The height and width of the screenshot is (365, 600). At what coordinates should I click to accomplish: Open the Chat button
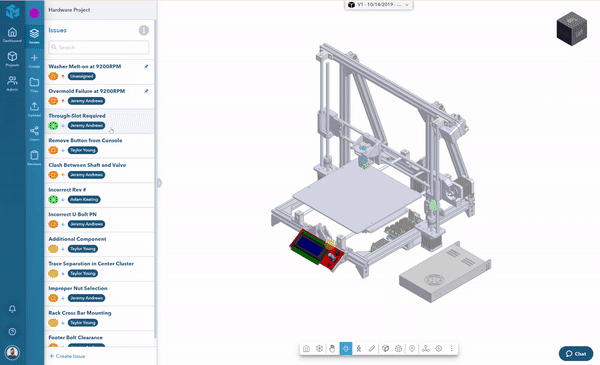[x=576, y=354]
